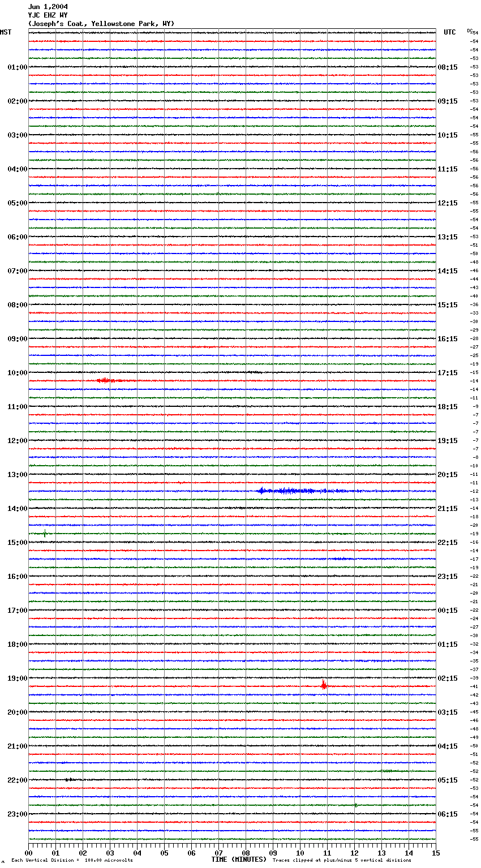Click the "22:00" MST row label
This screenshot has height=868, width=481.
(18, 780)
